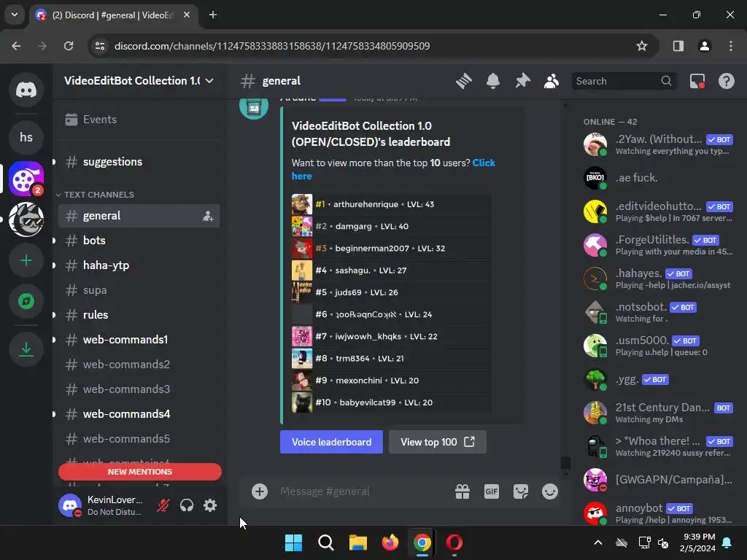
Task: Open Events calendar item
Action: pos(139,120)
